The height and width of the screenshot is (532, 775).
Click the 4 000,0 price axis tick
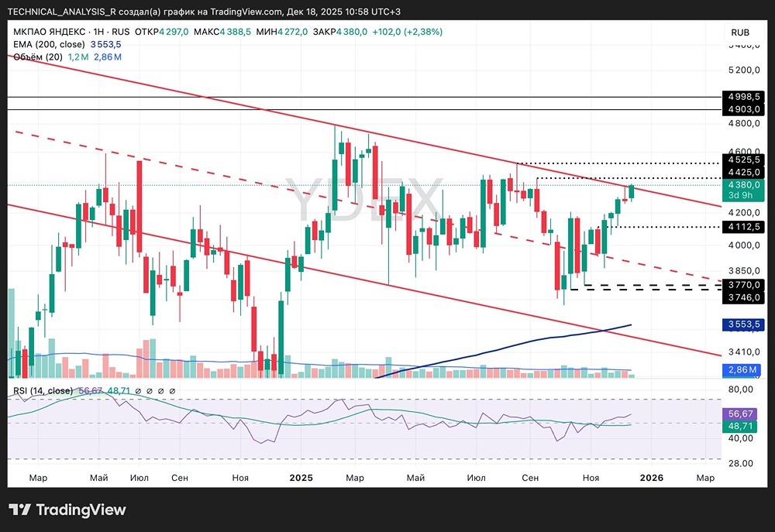click(x=744, y=245)
